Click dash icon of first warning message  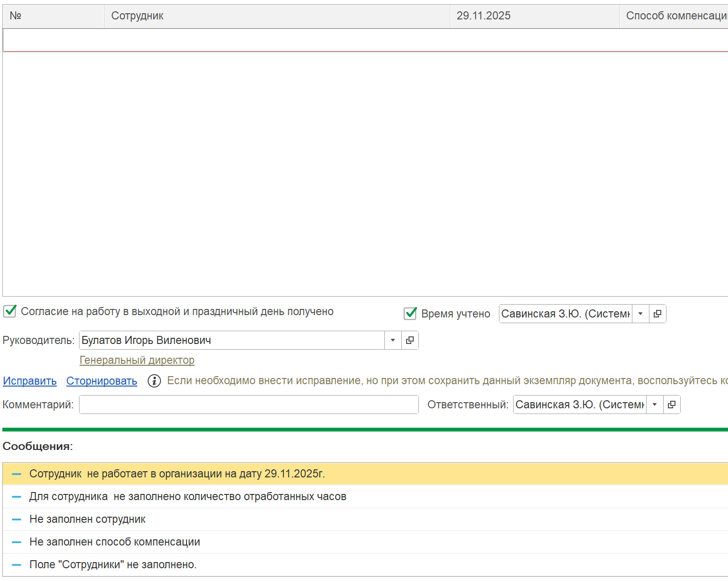pos(17,474)
